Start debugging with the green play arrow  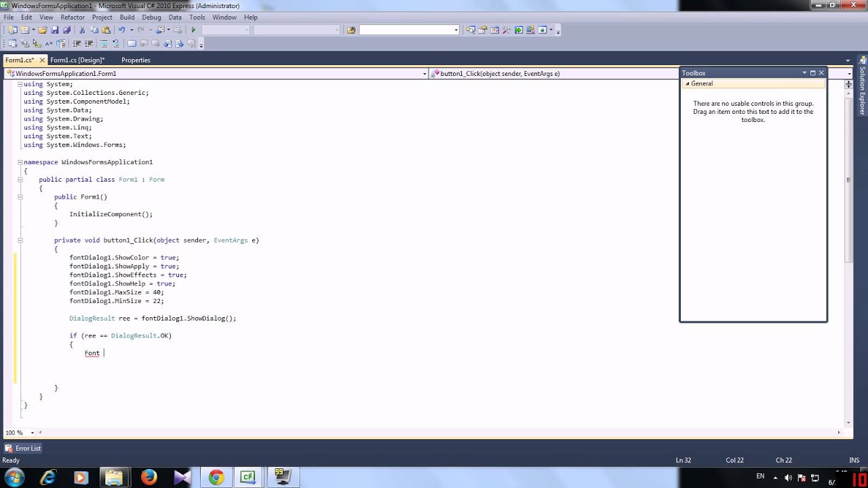coord(193,30)
